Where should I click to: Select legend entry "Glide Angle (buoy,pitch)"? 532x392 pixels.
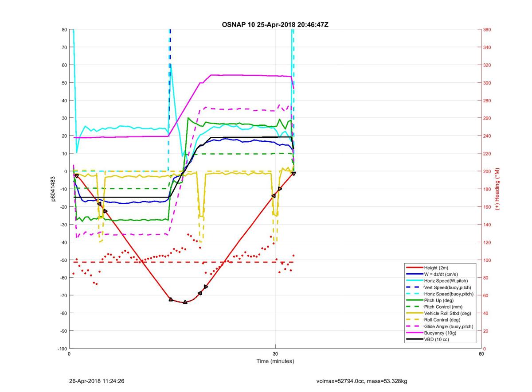pyautogui.click(x=448, y=326)
